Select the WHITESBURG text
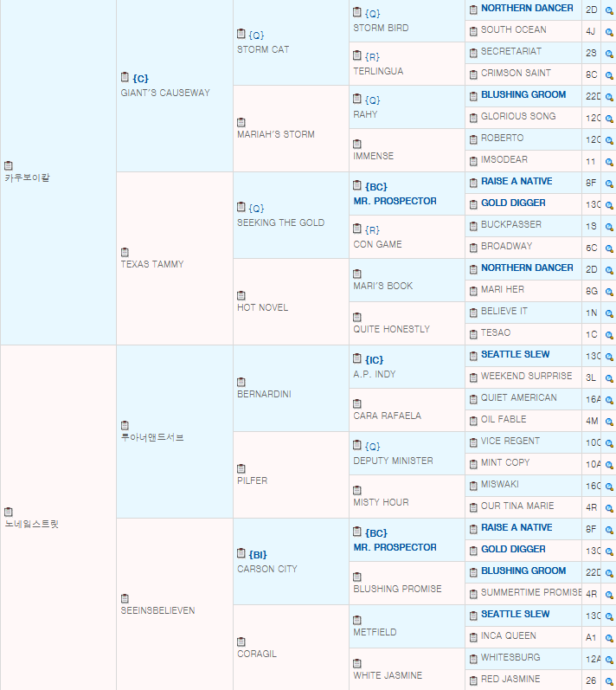Screen dimensions: 616x690 [x=510, y=657]
